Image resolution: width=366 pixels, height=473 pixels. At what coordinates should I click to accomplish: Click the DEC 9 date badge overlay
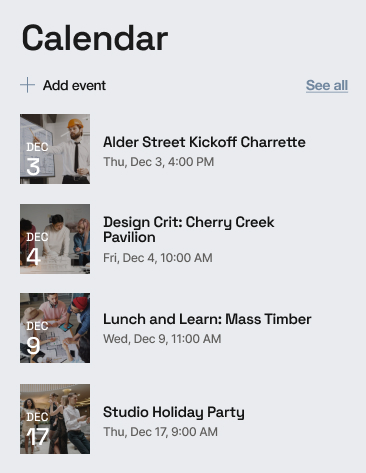37,338
